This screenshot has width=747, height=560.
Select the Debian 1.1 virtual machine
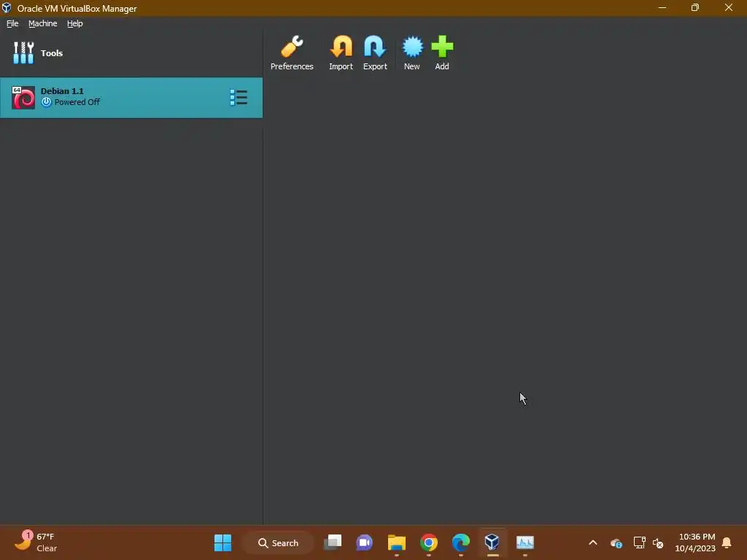(x=131, y=98)
